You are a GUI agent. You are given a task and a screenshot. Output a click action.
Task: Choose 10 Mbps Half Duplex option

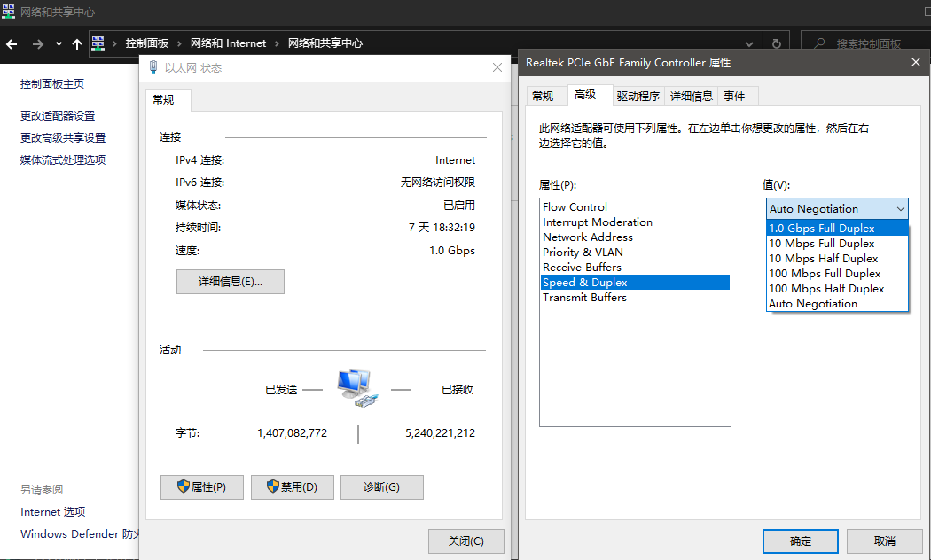pos(837,259)
